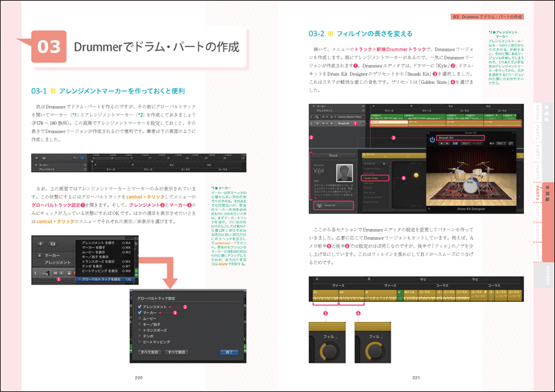
Task: Mute track 1 with the M button
Action: (x=55, y=273)
